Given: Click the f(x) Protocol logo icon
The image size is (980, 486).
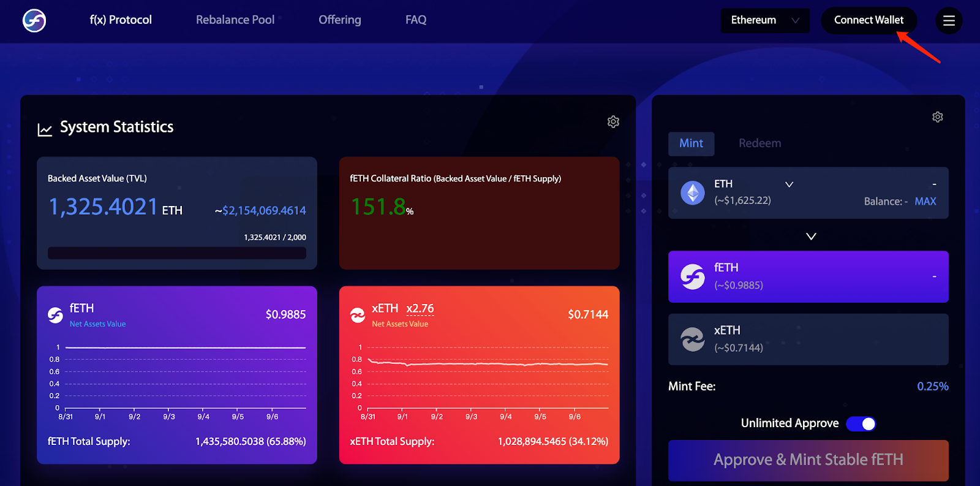Looking at the screenshot, I should pyautogui.click(x=34, y=20).
